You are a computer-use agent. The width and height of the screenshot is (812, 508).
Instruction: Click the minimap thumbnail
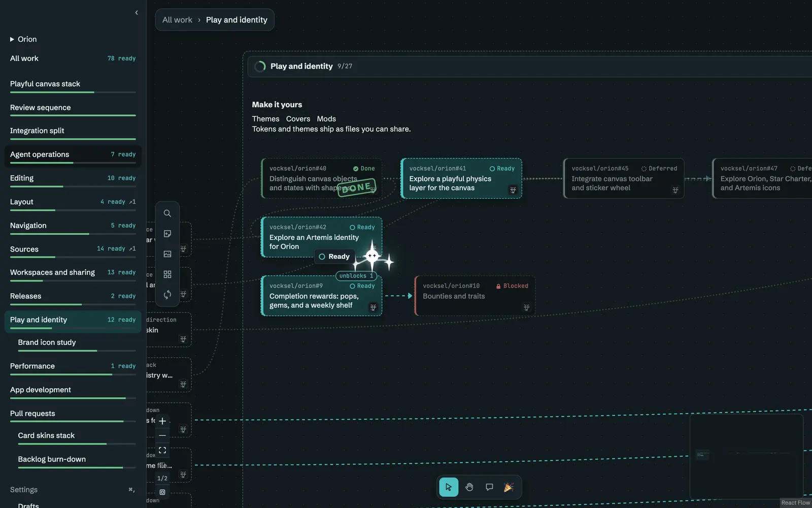(x=747, y=457)
